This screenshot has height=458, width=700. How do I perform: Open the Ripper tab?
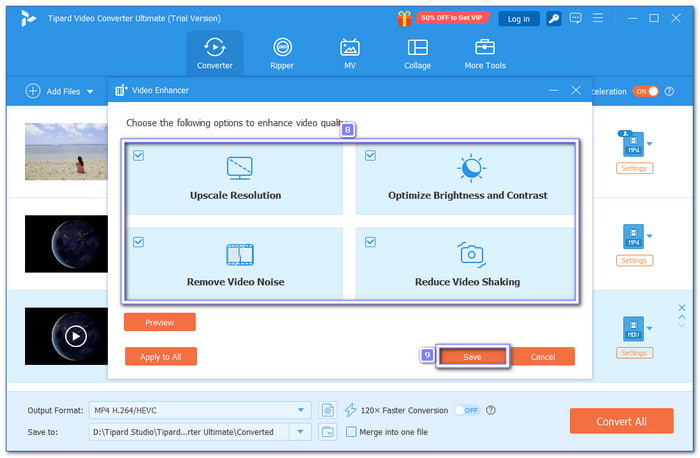(x=283, y=53)
